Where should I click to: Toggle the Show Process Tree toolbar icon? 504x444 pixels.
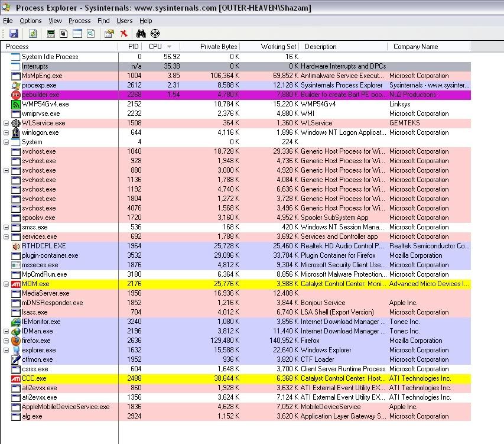coord(64,34)
